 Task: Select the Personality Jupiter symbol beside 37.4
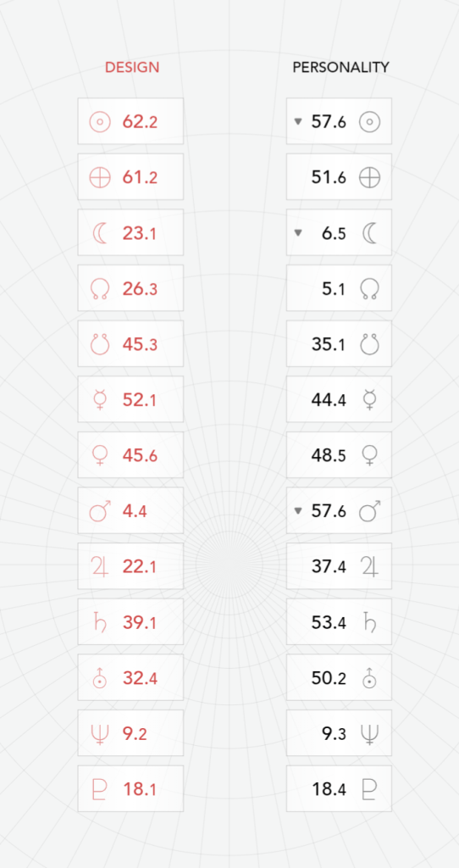pos(369,566)
